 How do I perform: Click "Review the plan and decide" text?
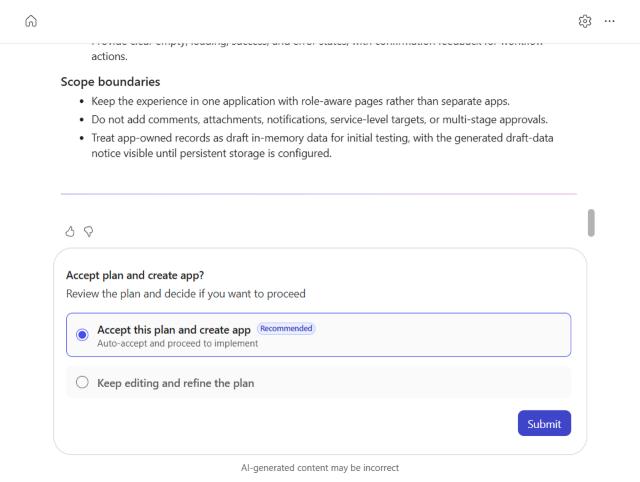186,294
